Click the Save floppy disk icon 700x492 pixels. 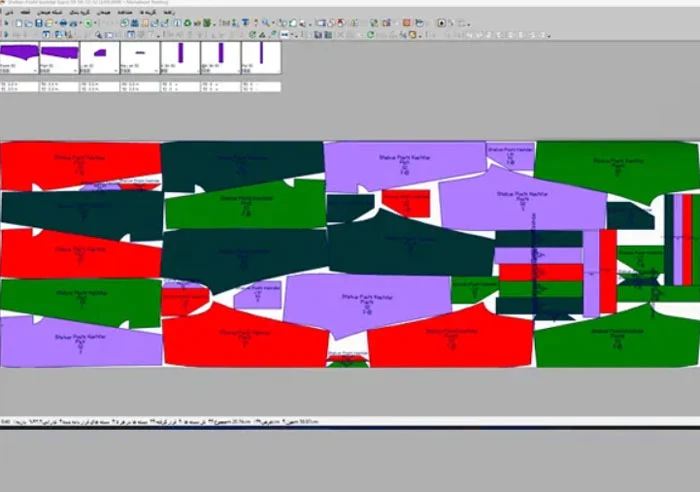[x=39, y=23]
